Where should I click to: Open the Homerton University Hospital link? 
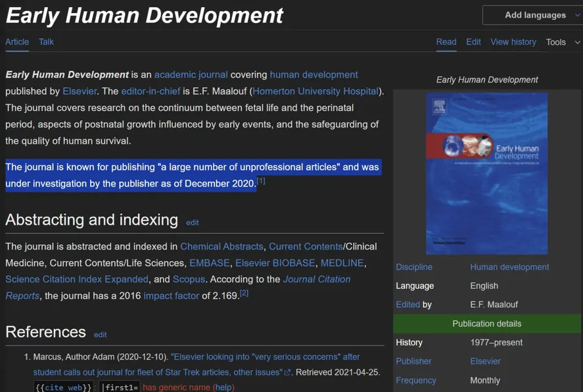[315, 91]
